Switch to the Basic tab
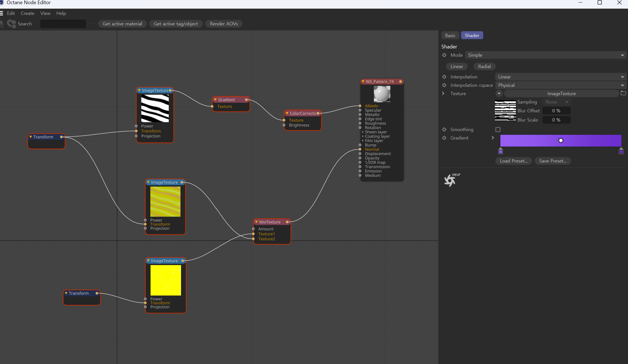The width and height of the screenshot is (628, 364). [450, 35]
